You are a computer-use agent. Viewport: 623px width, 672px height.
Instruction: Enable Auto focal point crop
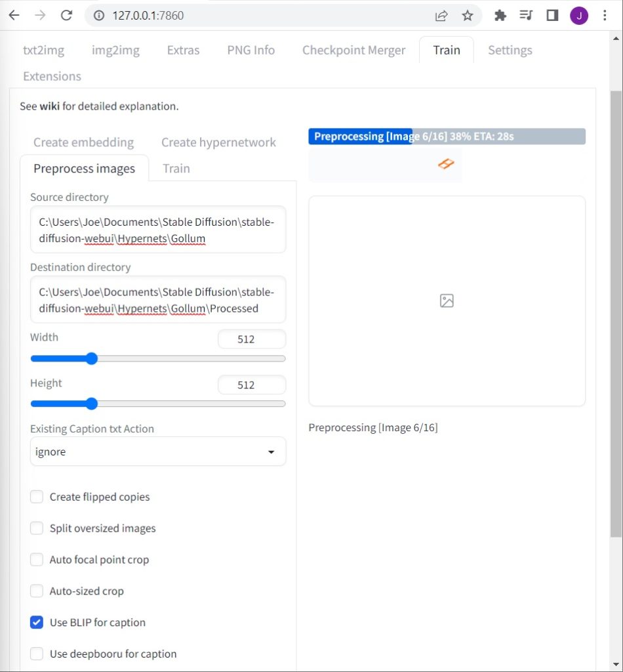click(x=37, y=560)
